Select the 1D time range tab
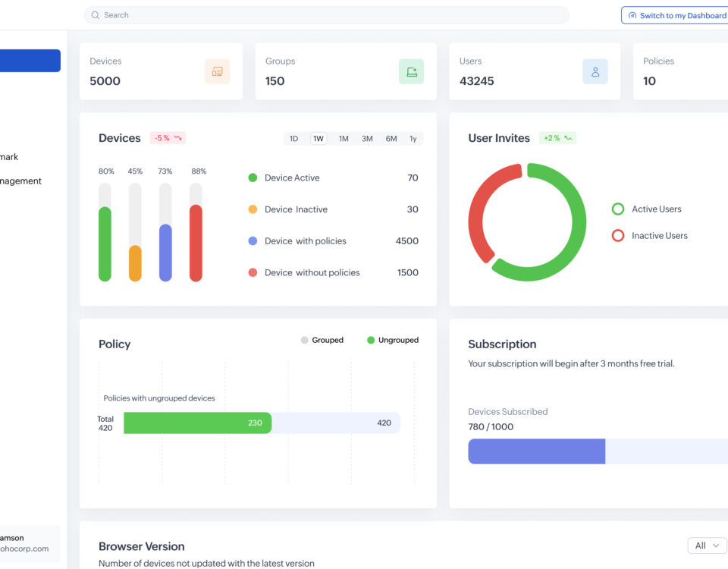Image resolution: width=728 pixels, height=569 pixels. (x=293, y=139)
